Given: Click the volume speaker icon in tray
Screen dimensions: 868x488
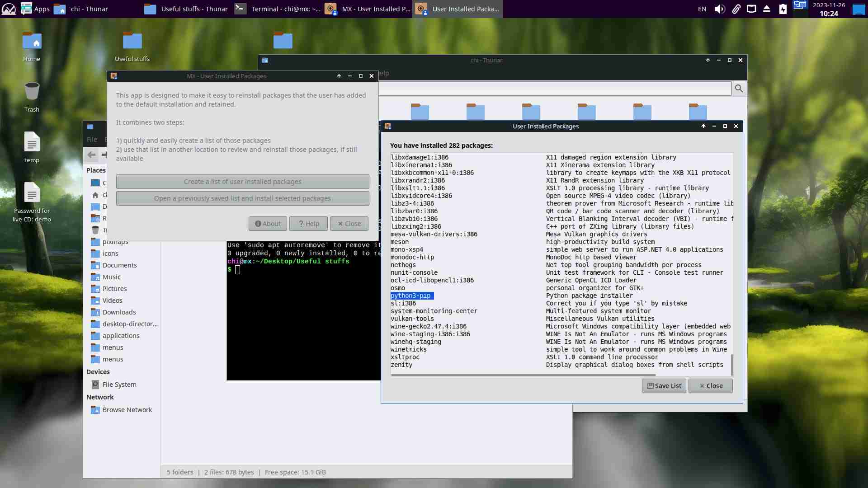Looking at the screenshot, I should 719,9.
